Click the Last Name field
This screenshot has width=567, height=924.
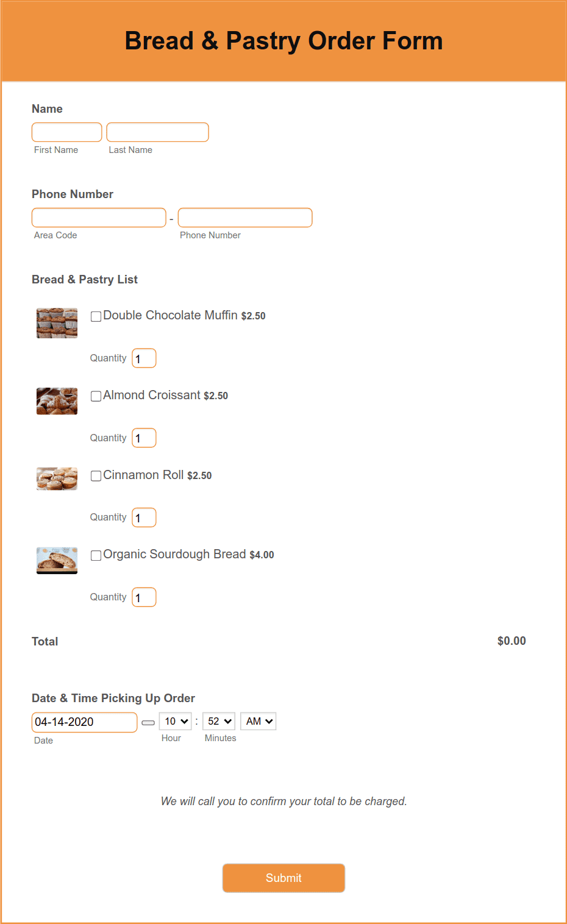pyautogui.click(x=157, y=132)
